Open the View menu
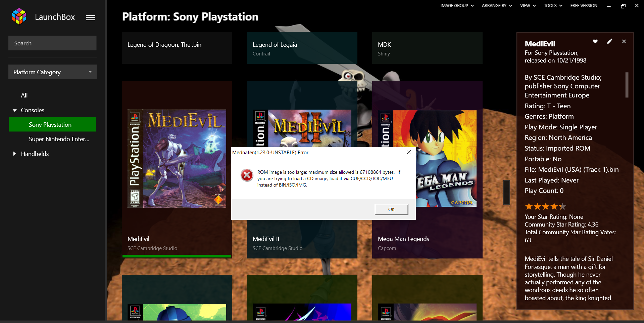The height and width of the screenshot is (323, 644). click(x=528, y=6)
